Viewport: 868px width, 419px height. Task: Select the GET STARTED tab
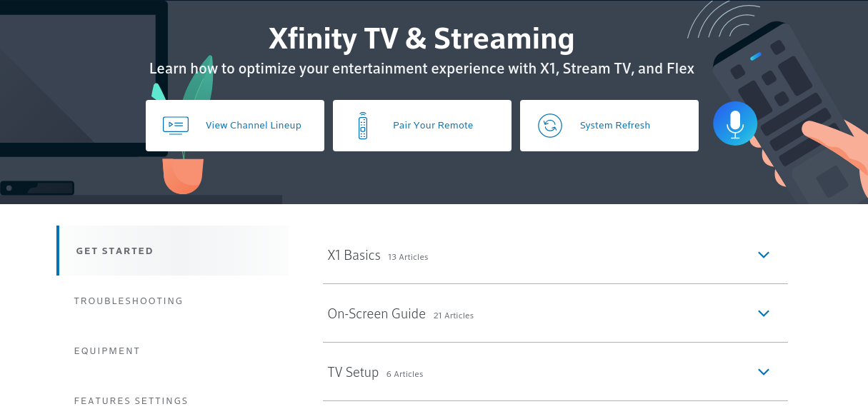[114, 251]
